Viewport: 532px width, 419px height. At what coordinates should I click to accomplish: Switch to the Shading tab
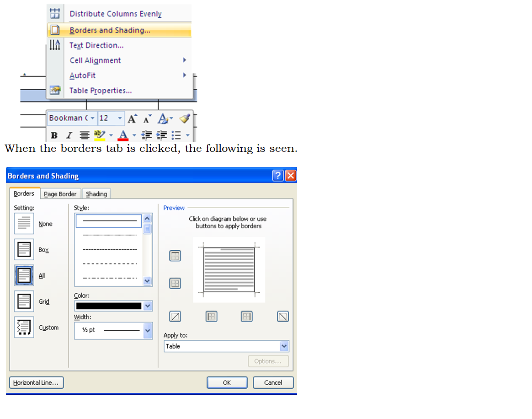(x=96, y=194)
